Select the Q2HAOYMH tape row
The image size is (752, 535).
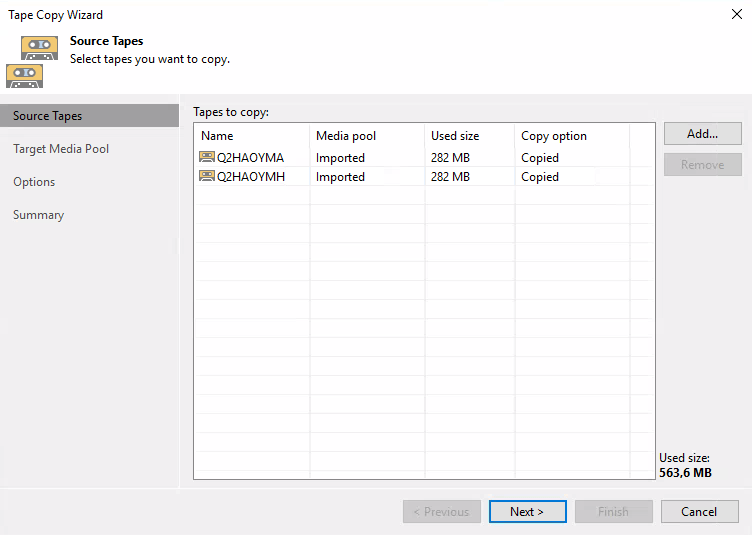click(x=424, y=176)
